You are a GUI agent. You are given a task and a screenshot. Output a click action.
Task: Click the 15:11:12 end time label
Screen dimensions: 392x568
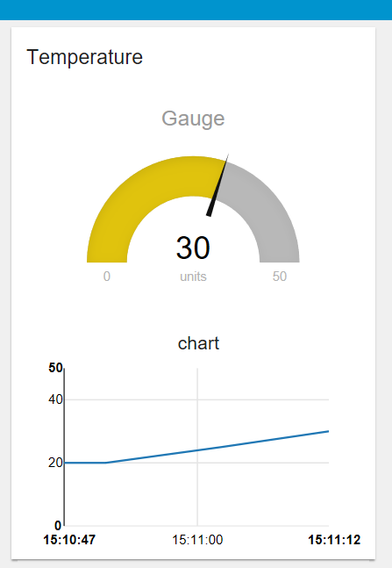pos(334,540)
